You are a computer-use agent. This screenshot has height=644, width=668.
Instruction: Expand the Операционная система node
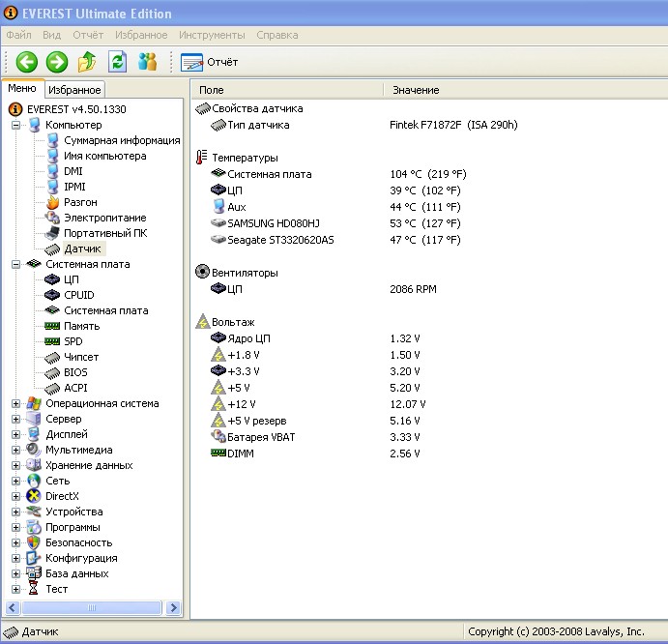pos(15,403)
